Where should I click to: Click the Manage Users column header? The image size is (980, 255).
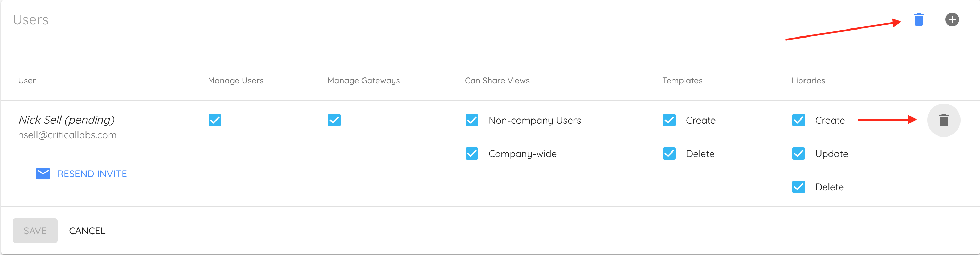click(x=236, y=81)
